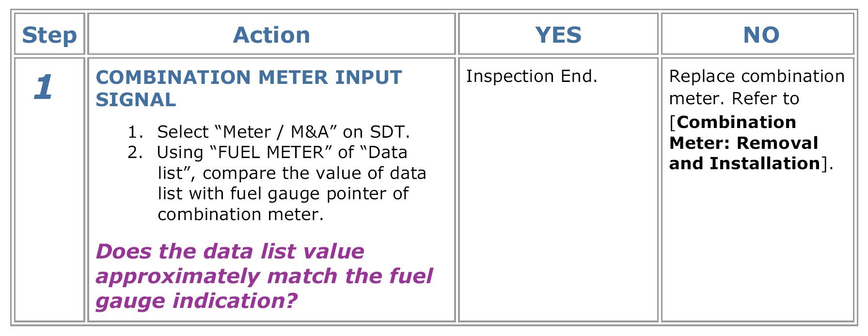Click the Inspection End text
The image size is (868, 336).
point(531,76)
